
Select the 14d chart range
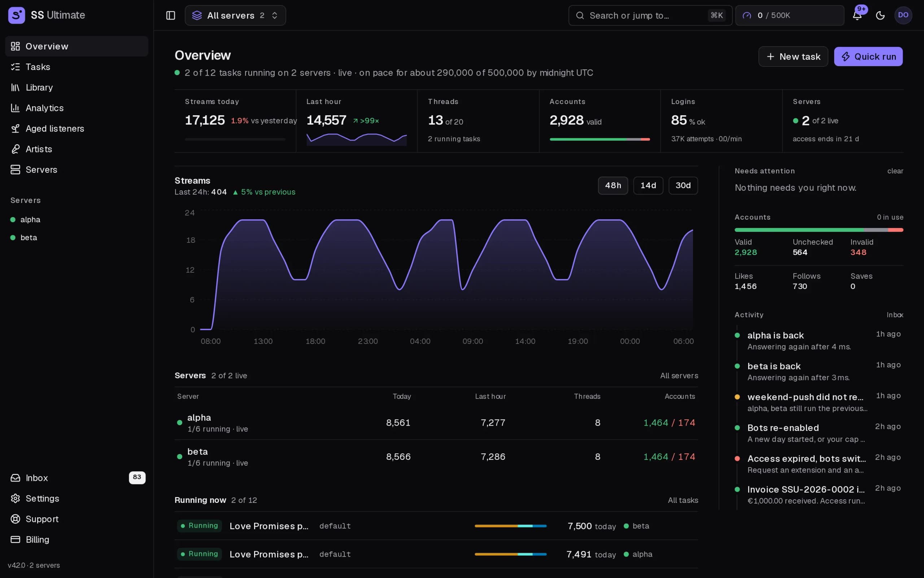648,185
